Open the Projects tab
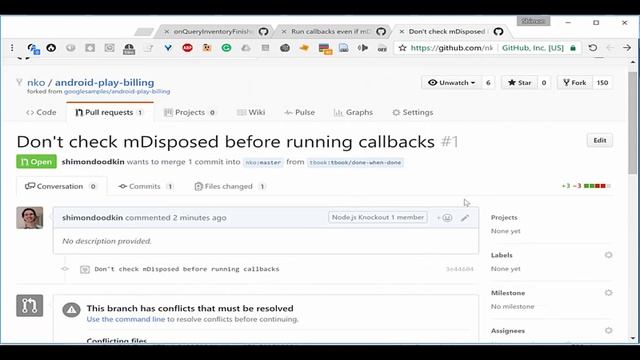Screen dimensions: 640x360 point(189,112)
